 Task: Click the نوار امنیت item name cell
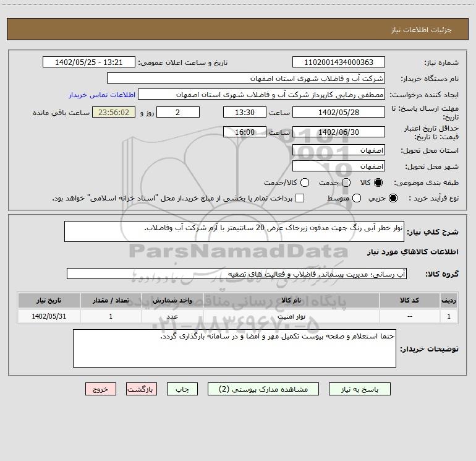click(291, 316)
